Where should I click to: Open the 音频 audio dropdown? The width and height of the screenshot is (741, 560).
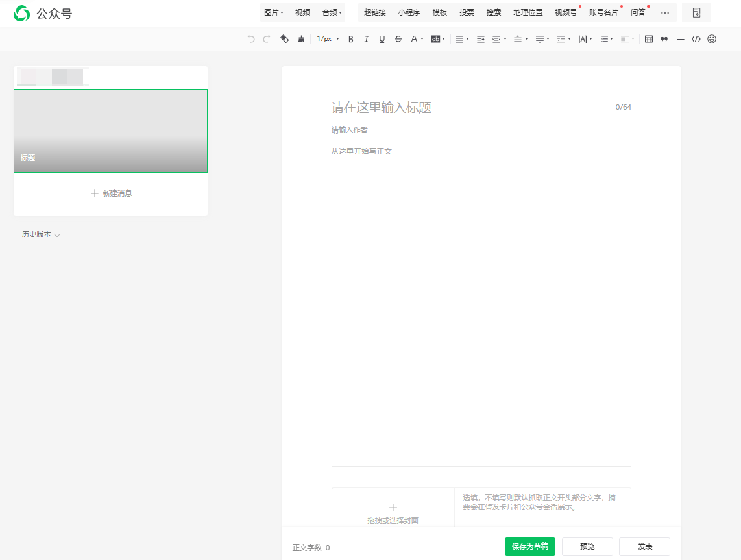[x=332, y=12]
